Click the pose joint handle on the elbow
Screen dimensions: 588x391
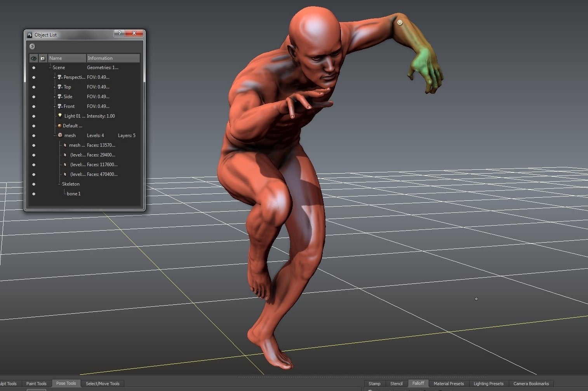400,23
